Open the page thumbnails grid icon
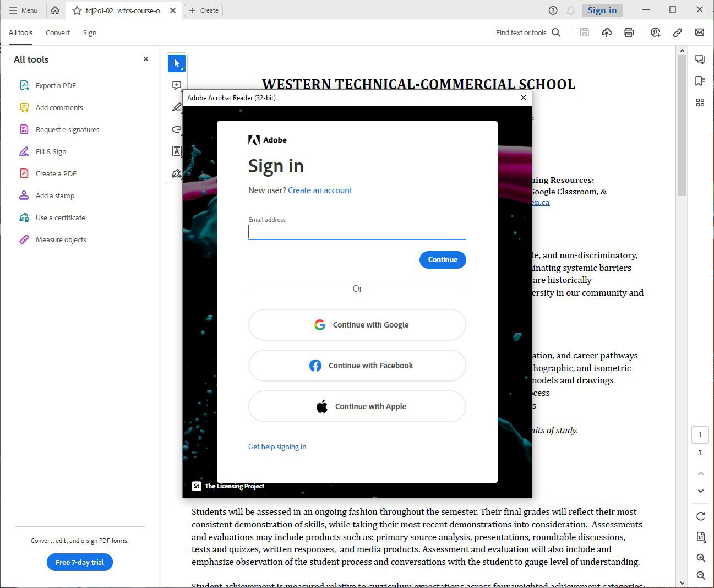The height and width of the screenshot is (588, 714). pos(700,102)
